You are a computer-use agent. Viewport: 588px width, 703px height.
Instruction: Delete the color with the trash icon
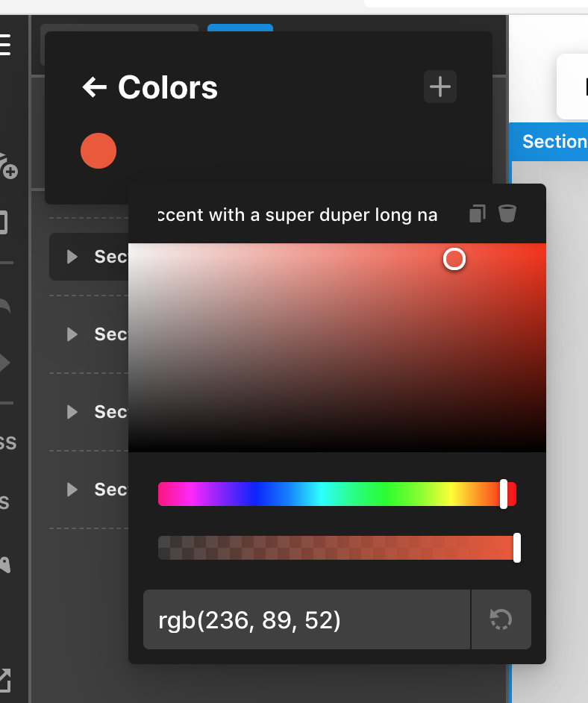pyautogui.click(x=507, y=214)
